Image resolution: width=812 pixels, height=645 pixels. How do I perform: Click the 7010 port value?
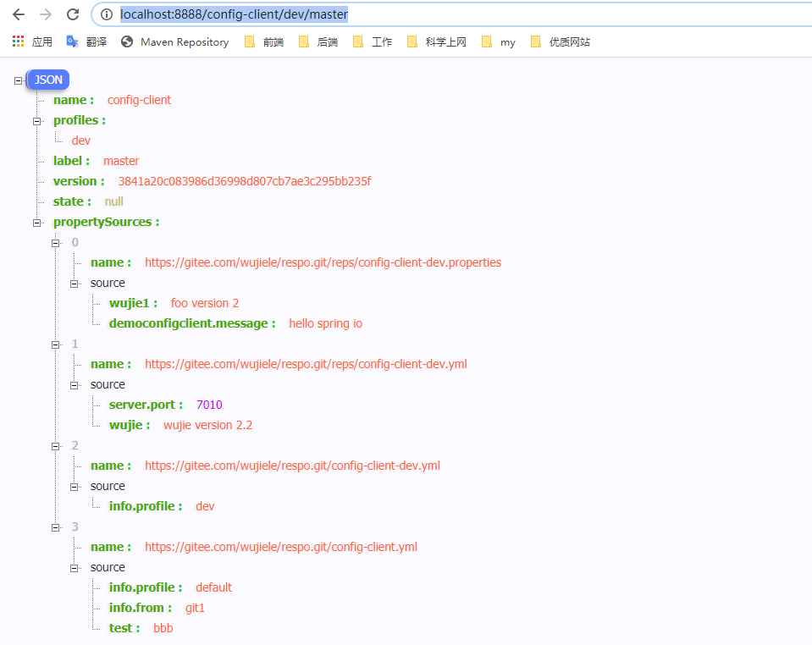coord(209,405)
